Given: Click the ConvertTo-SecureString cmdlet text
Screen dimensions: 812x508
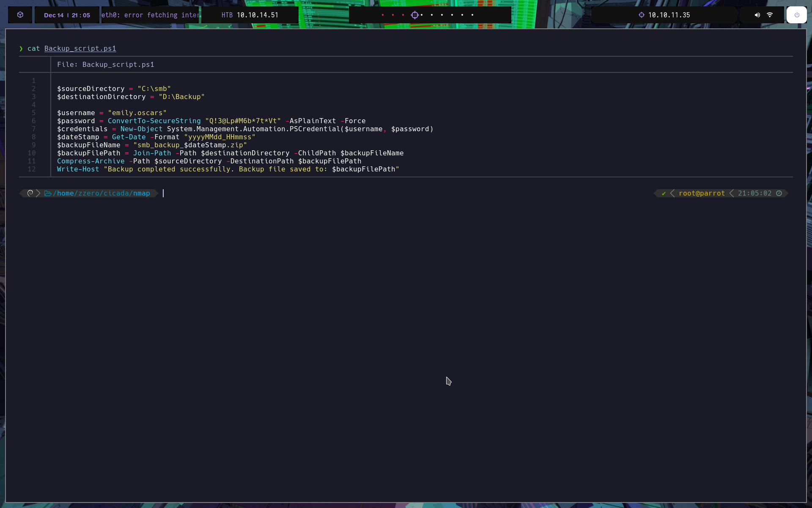Looking at the screenshot, I should [154, 121].
